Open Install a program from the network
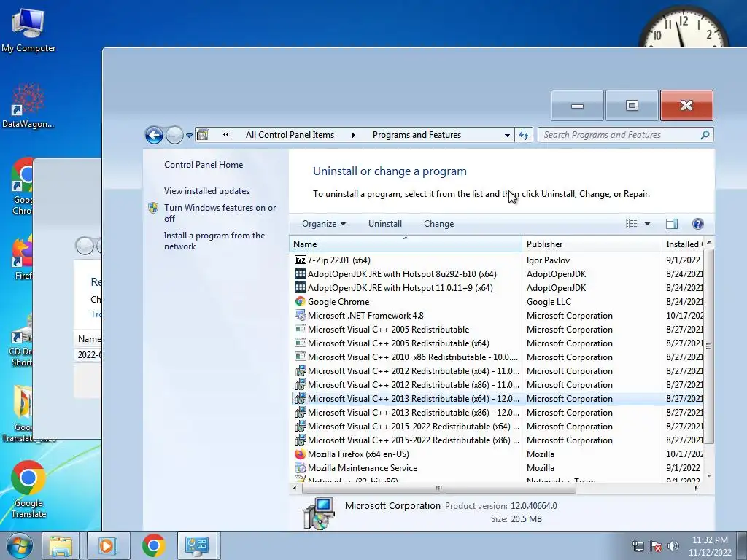 point(214,241)
